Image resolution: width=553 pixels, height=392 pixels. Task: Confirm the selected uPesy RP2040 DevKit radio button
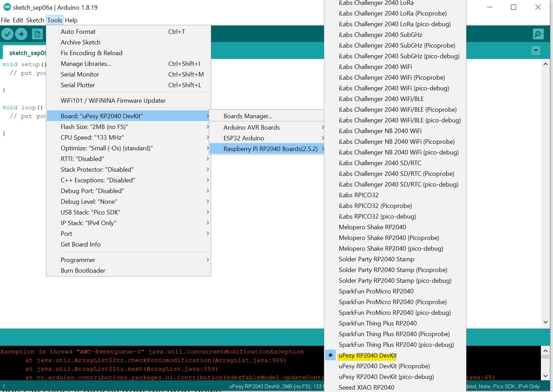(x=330, y=355)
